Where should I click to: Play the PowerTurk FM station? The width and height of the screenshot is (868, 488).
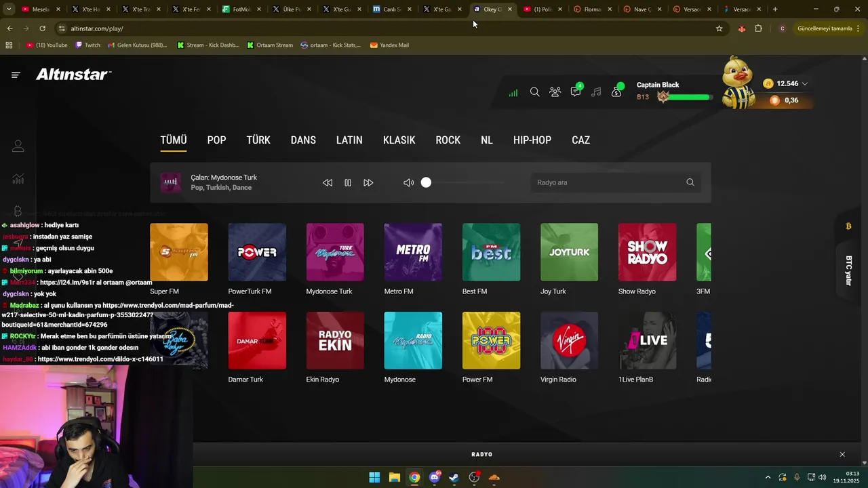click(x=257, y=252)
